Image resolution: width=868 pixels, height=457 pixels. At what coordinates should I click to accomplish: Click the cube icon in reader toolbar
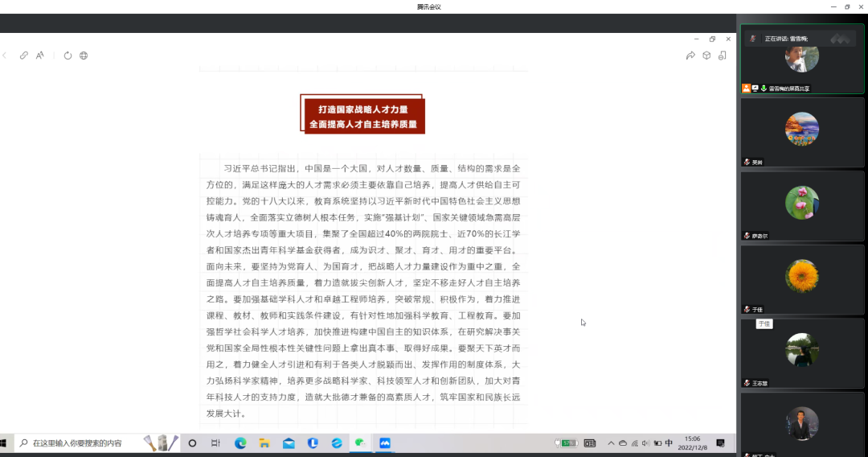[x=706, y=56]
